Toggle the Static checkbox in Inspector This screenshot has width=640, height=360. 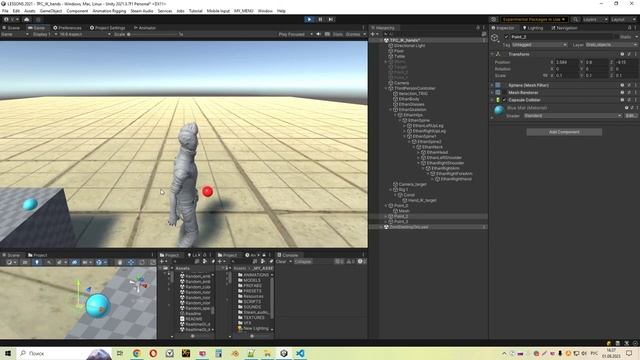coord(618,37)
